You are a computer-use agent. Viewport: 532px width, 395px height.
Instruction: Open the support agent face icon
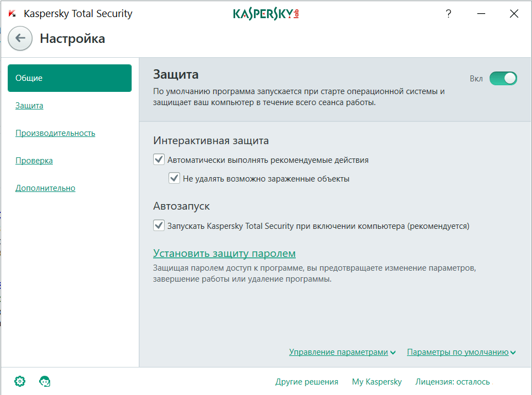(x=45, y=381)
